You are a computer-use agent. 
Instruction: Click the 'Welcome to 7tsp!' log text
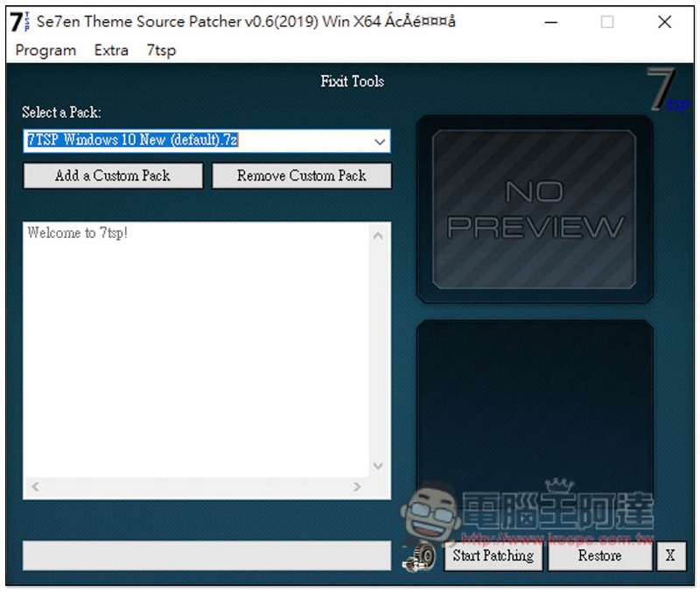click(78, 233)
